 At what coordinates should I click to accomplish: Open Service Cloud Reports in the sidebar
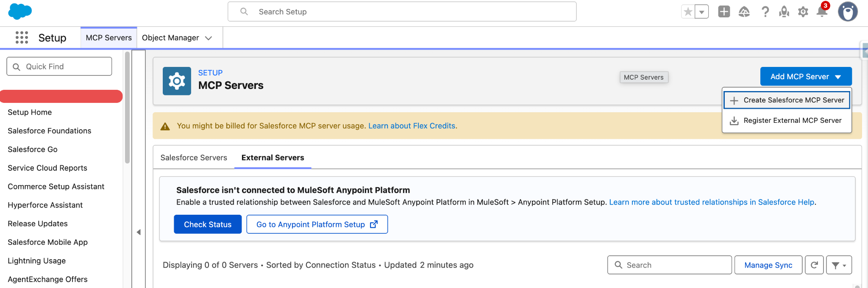47,168
